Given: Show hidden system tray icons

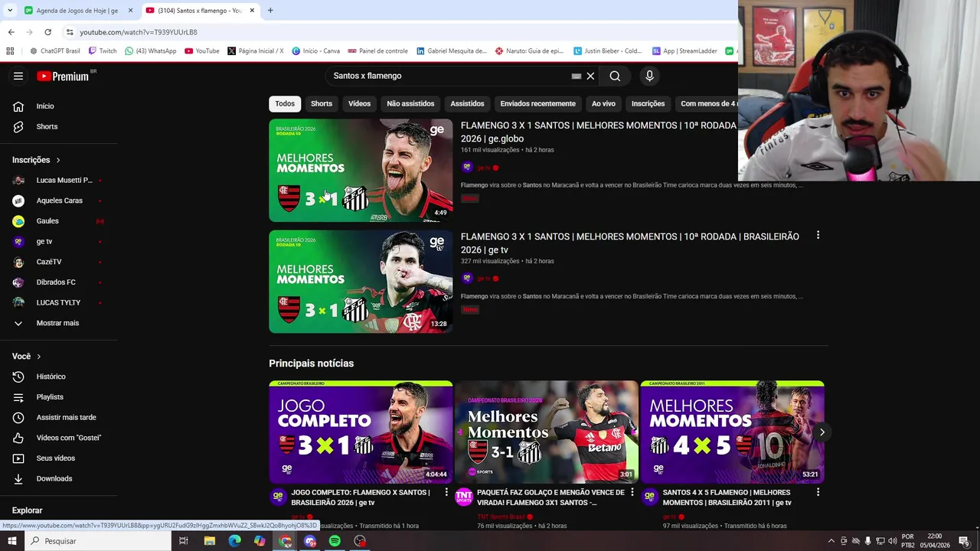Looking at the screenshot, I should 831,541.
